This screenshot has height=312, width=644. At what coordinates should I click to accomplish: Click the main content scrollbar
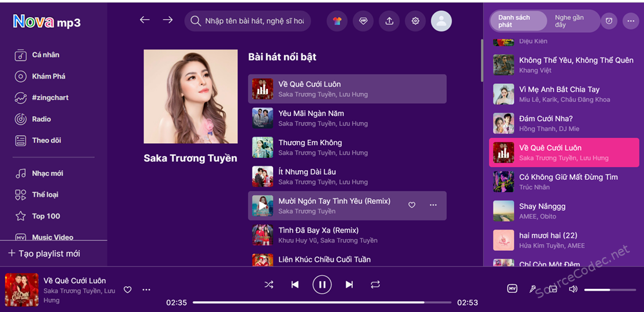pos(482,61)
